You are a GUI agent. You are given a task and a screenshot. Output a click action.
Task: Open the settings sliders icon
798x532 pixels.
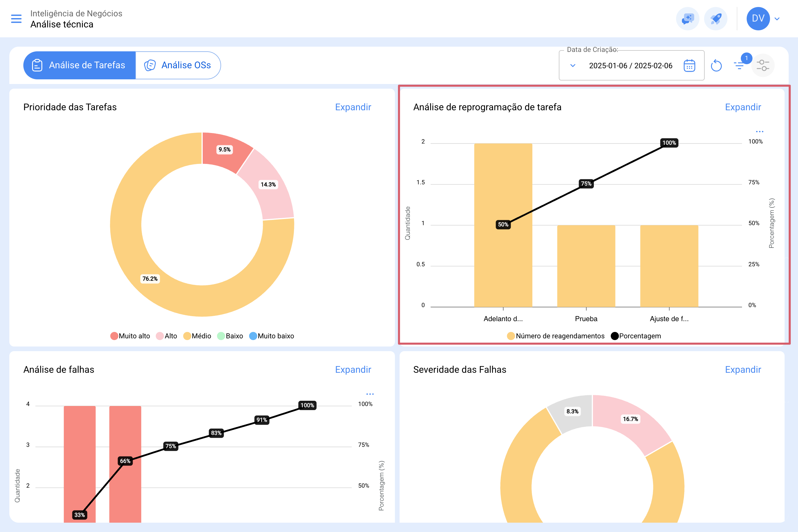click(763, 66)
